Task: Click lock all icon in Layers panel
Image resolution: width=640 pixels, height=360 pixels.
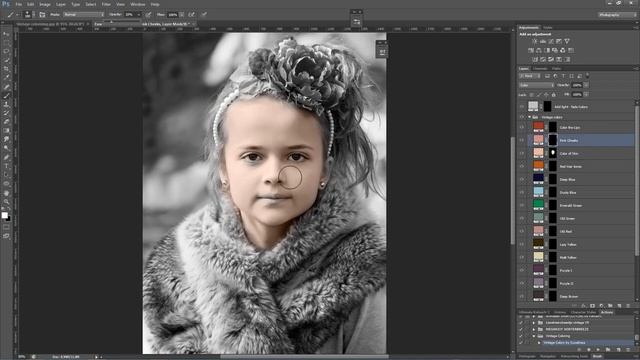Action: pyautogui.click(x=554, y=95)
